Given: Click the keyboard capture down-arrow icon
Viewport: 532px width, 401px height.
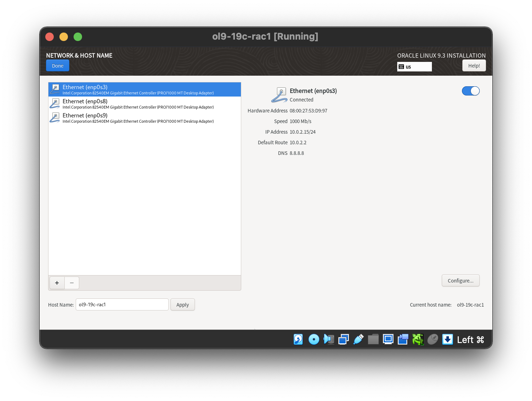Looking at the screenshot, I should [x=447, y=339].
